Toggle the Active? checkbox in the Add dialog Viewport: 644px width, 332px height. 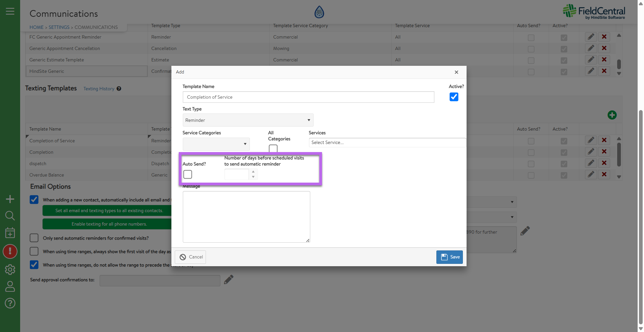[x=453, y=97]
